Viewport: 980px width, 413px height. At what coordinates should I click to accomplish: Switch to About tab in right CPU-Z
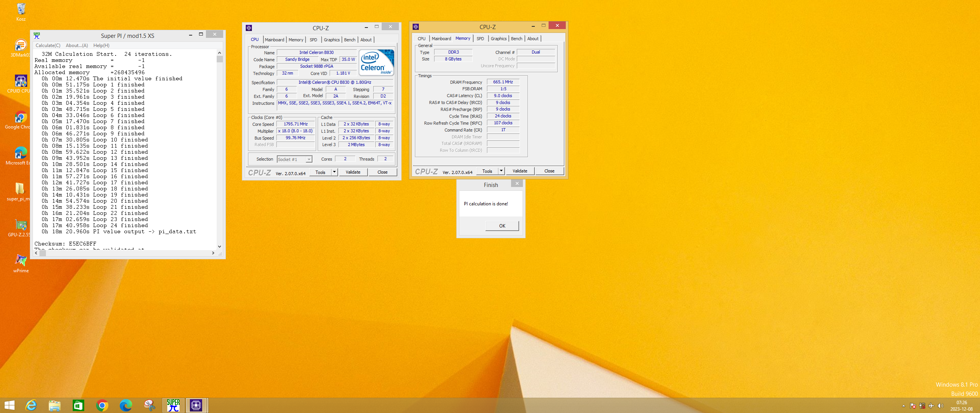(533, 39)
